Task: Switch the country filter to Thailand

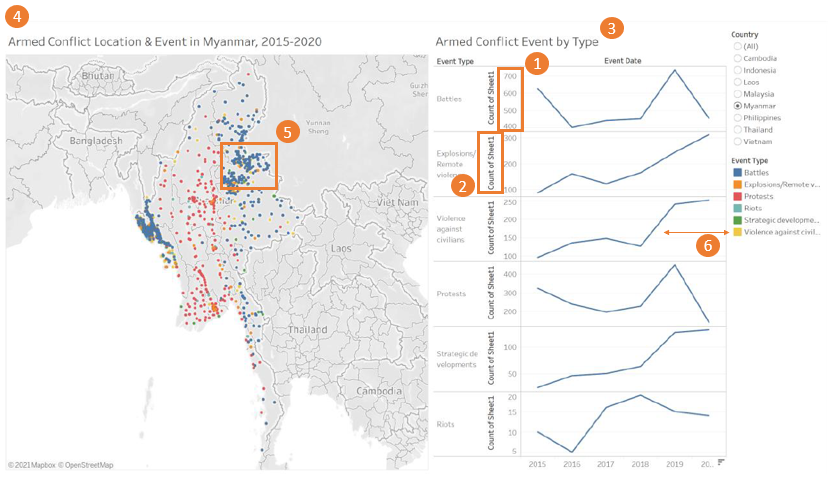Action: coord(738,129)
